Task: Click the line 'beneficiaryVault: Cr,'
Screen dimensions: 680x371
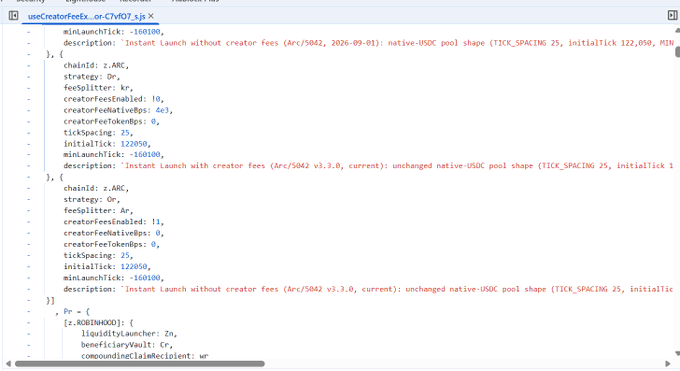Action: tap(127, 345)
